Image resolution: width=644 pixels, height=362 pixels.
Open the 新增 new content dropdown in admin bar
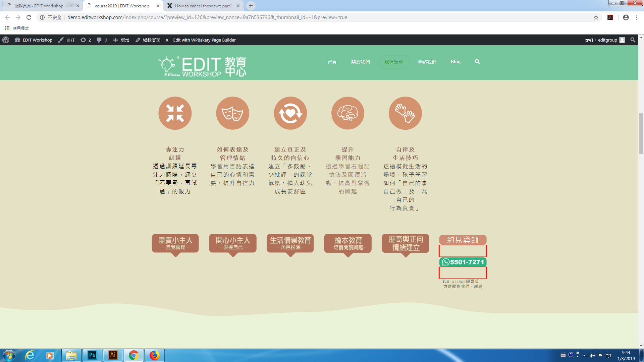click(121, 40)
